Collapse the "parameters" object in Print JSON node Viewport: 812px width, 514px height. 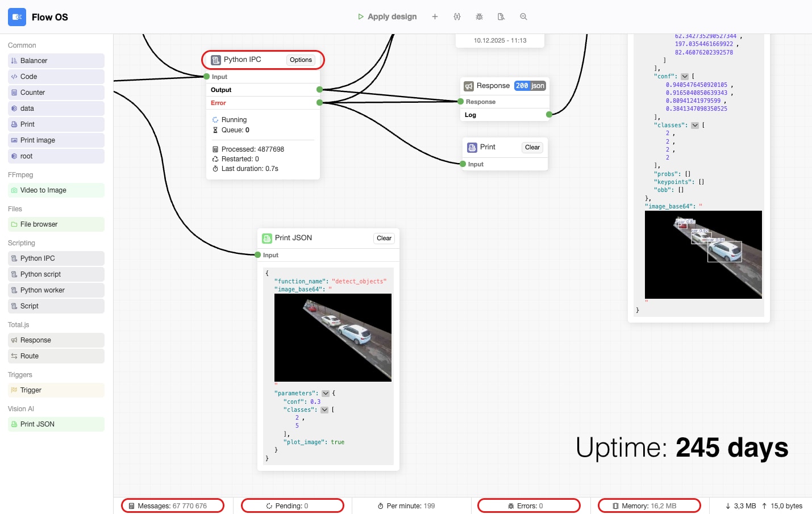[x=326, y=394]
